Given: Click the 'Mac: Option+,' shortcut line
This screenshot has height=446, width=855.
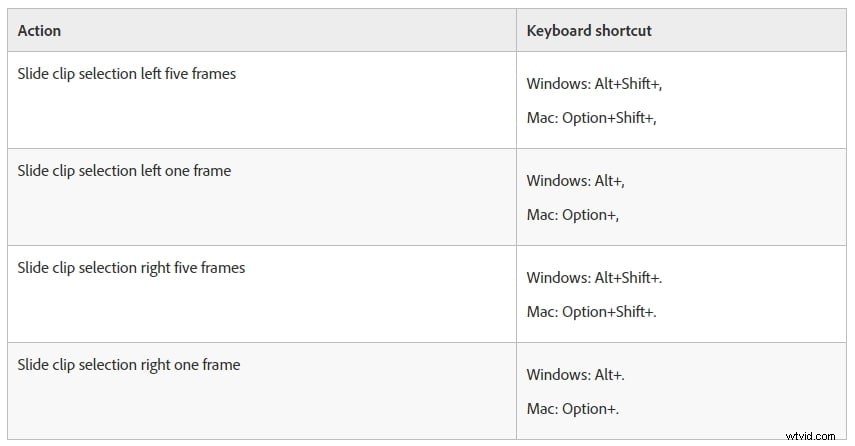Looking at the screenshot, I should tap(572, 215).
